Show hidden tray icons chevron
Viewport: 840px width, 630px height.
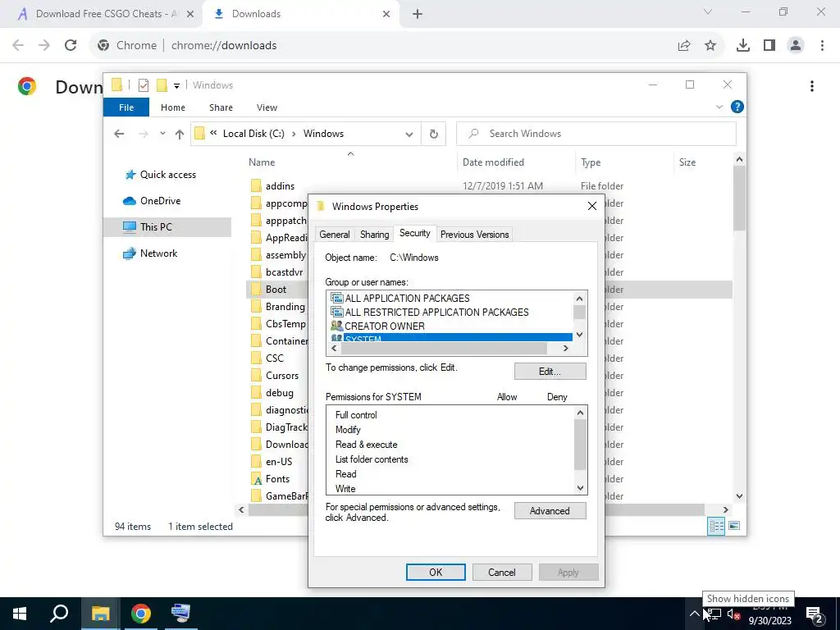694,614
